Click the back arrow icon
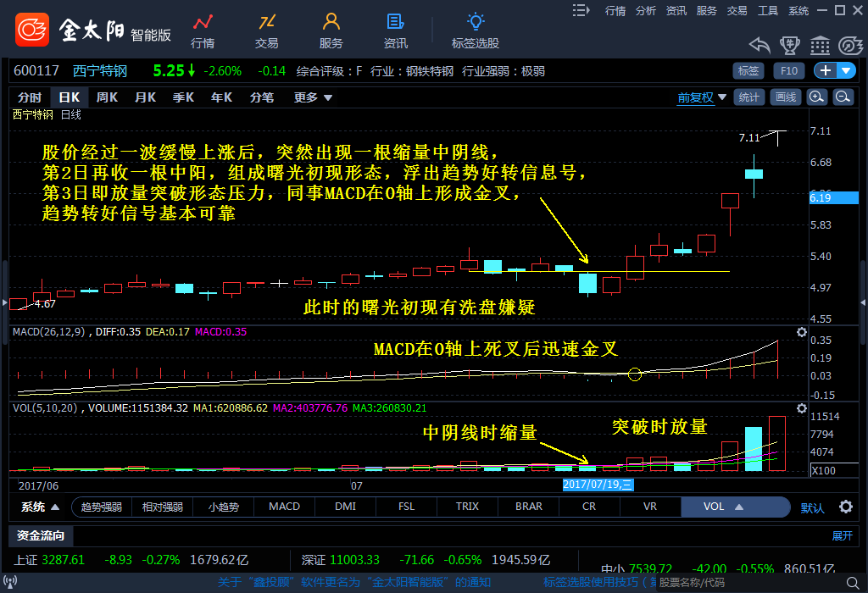868x593 pixels. pyautogui.click(x=759, y=45)
